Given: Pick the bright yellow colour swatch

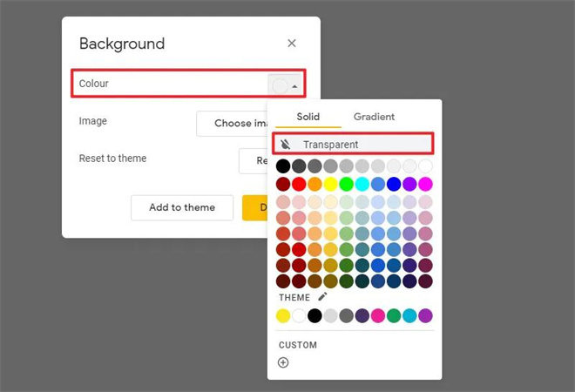Looking at the screenshot, I should click(x=330, y=184).
